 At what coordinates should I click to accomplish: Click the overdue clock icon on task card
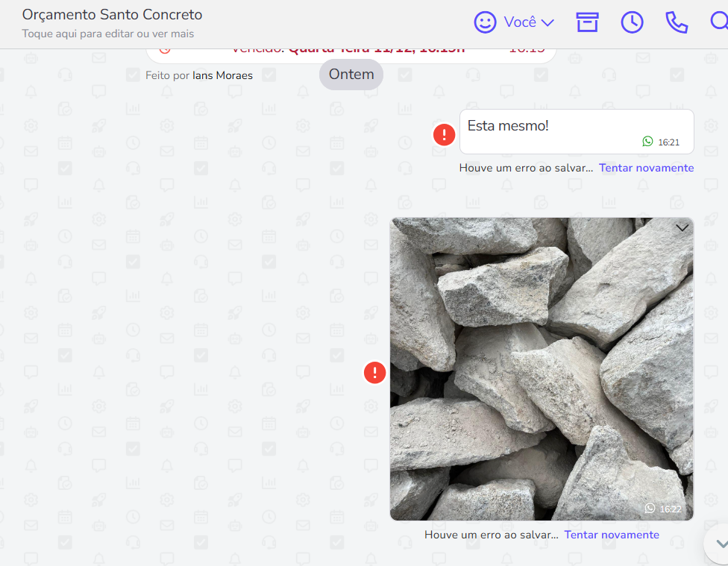point(165,50)
